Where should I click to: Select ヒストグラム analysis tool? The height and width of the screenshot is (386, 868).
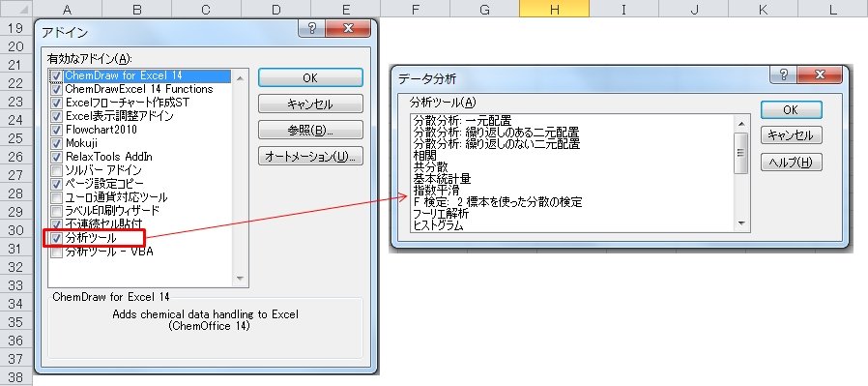pos(438,225)
